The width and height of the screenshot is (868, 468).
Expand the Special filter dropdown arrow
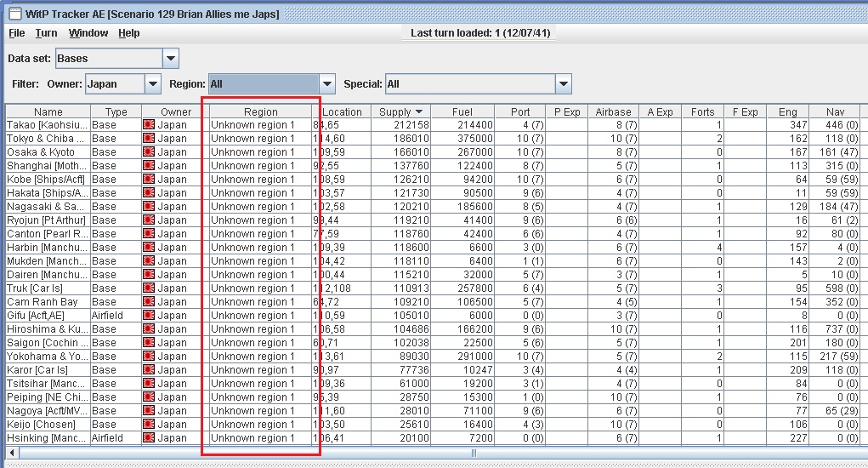point(563,84)
